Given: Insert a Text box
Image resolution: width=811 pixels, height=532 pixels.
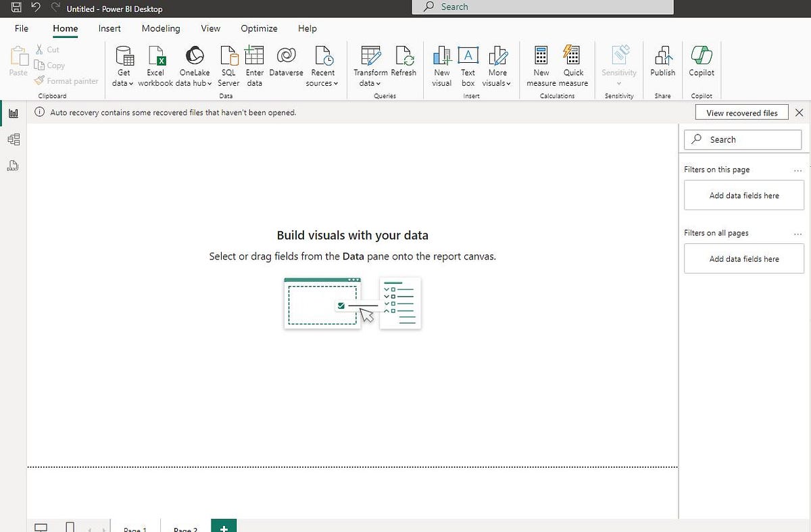Looking at the screenshot, I should (x=468, y=67).
